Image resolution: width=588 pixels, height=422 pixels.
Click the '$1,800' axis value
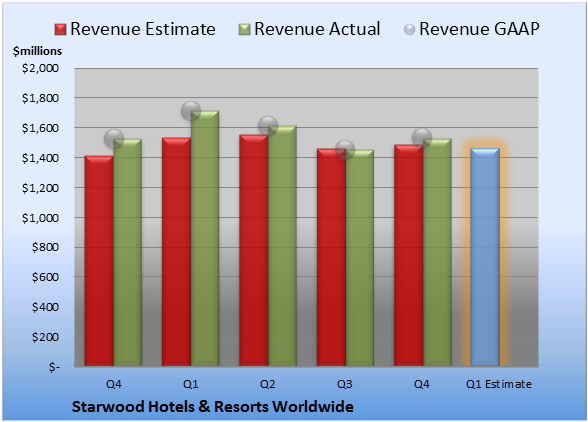[40, 98]
